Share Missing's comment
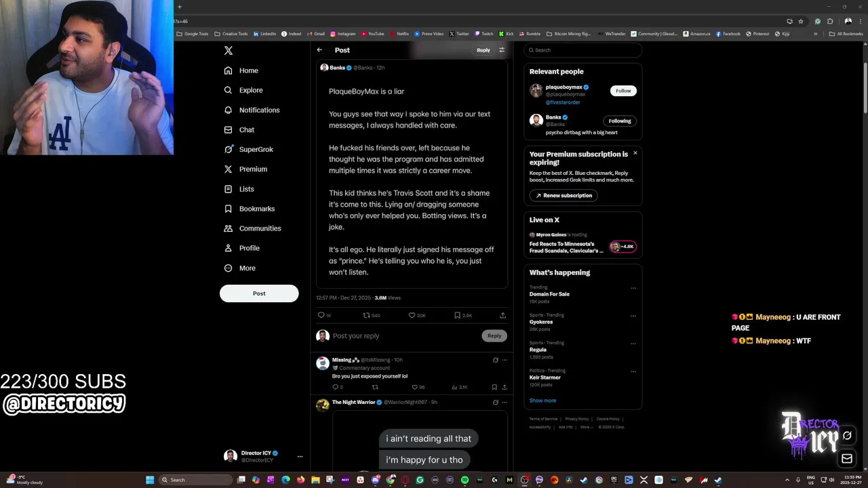Screen dimensions: 868x488 (504, 387)
